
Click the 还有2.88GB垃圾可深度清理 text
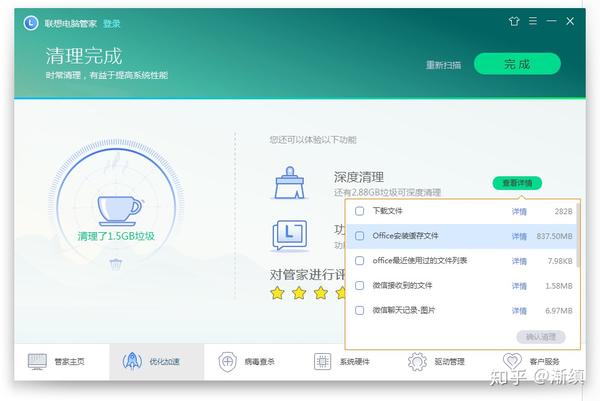click(x=387, y=192)
